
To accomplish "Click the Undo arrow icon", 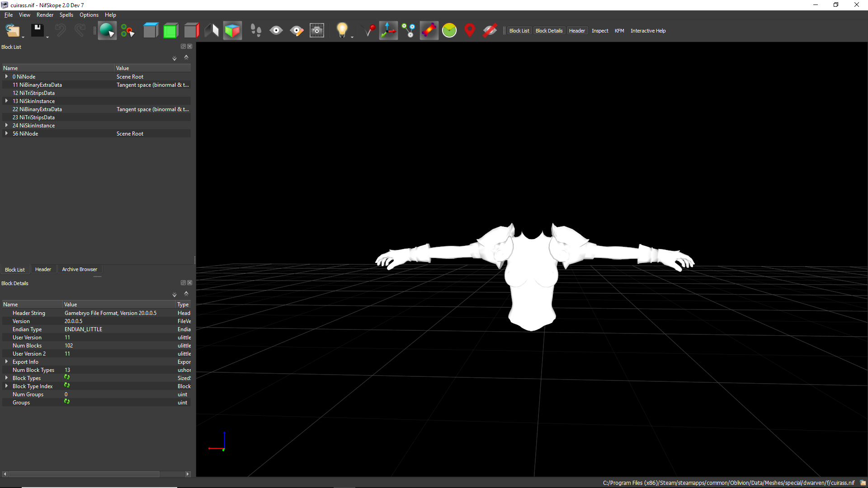I will [x=60, y=31].
